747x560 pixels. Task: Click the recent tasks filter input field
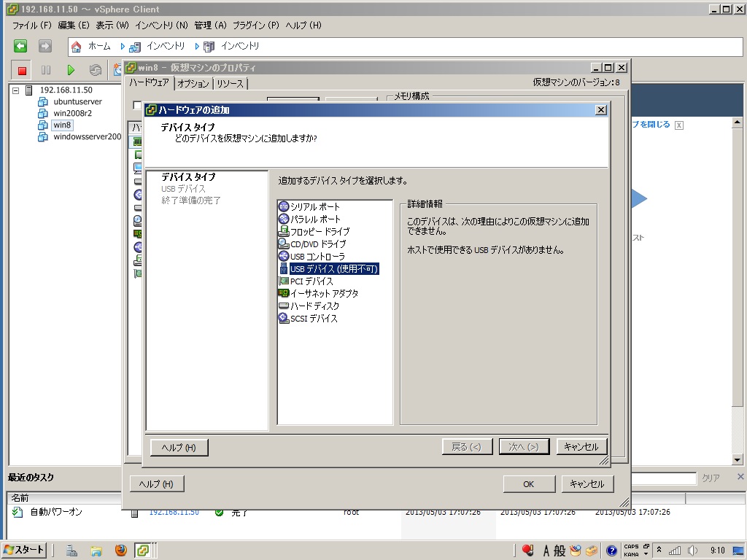(664, 478)
